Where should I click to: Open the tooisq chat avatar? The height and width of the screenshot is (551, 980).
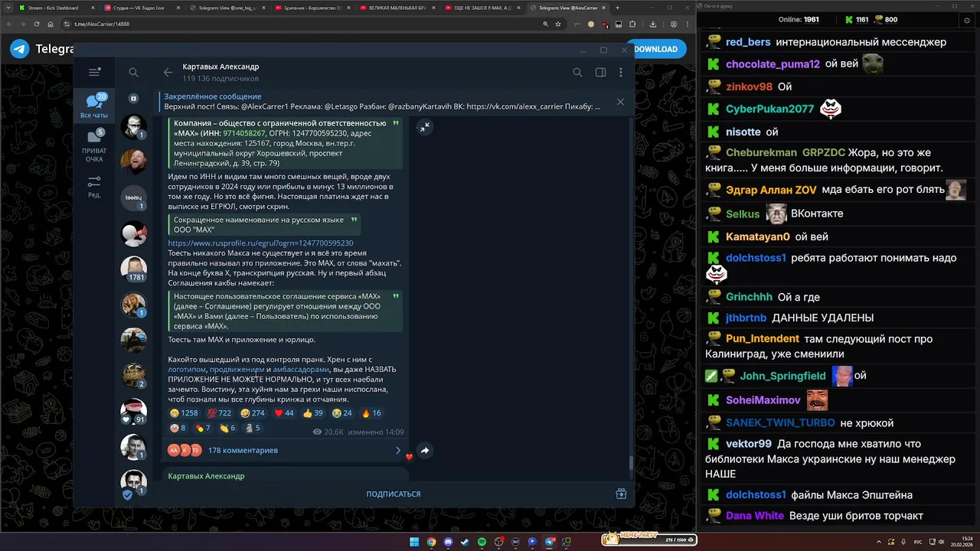[133, 197]
